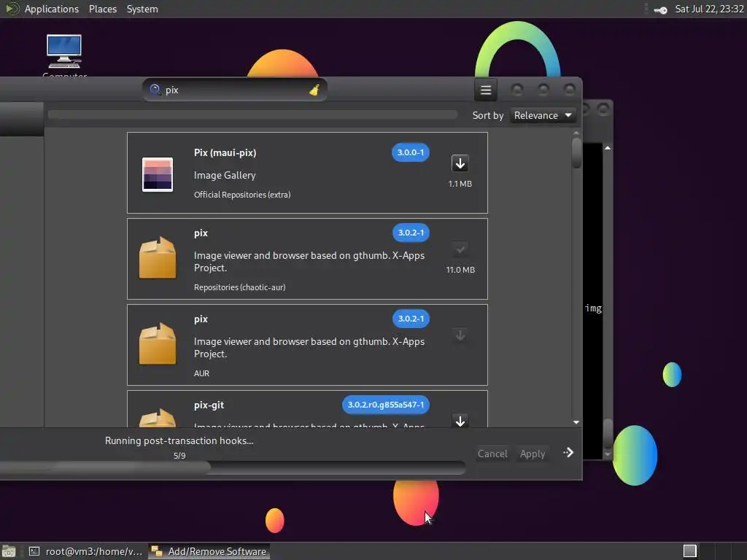Mark pix-git for install with download arrow

point(460,421)
